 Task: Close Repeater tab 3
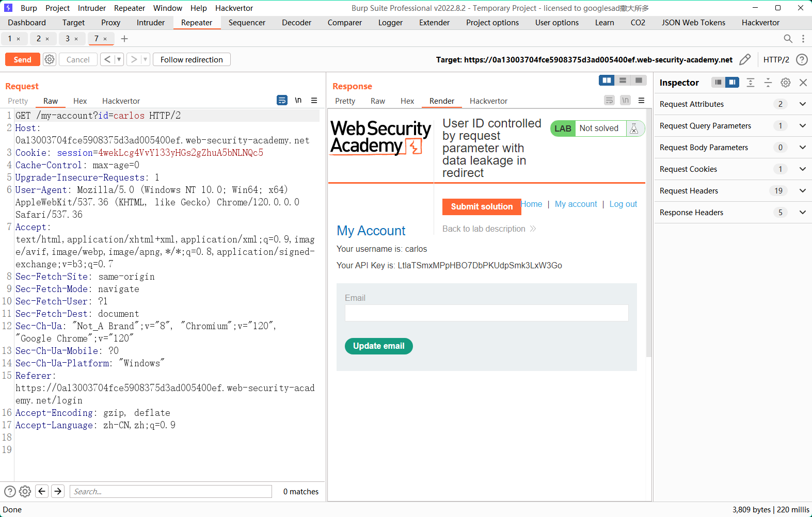coord(76,39)
